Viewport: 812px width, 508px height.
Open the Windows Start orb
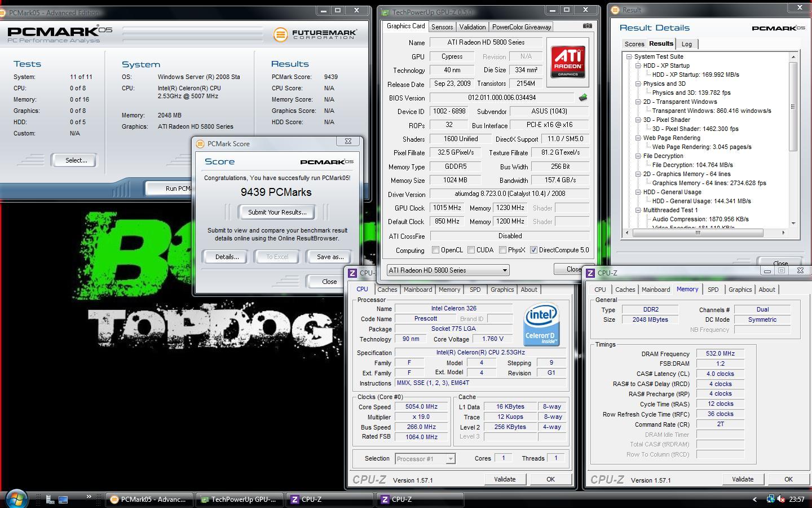[x=16, y=498]
